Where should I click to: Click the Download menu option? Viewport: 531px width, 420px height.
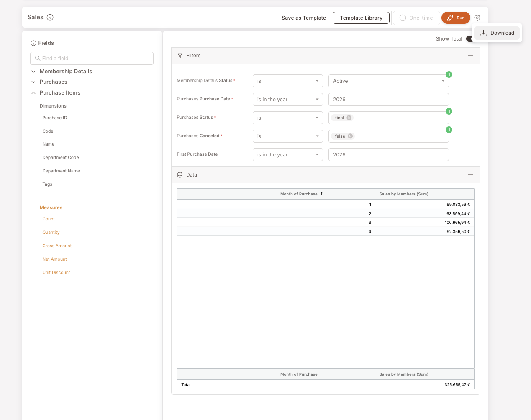coord(497,33)
